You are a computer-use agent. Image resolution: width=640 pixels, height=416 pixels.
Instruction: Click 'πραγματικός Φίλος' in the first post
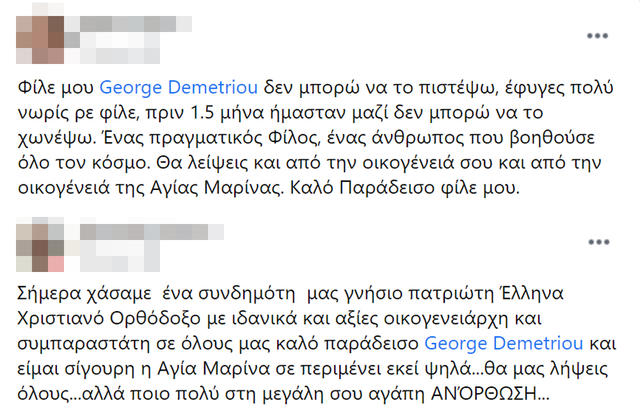point(233,138)
